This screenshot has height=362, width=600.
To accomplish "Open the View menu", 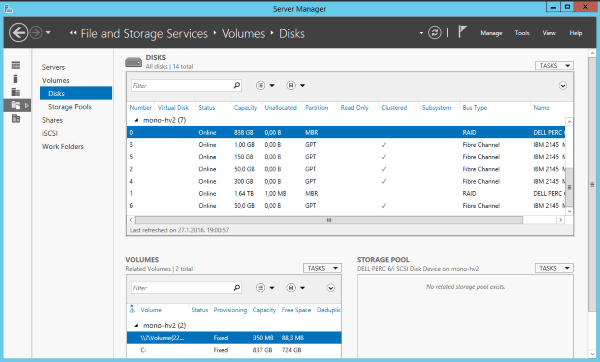I will point(549,33).
